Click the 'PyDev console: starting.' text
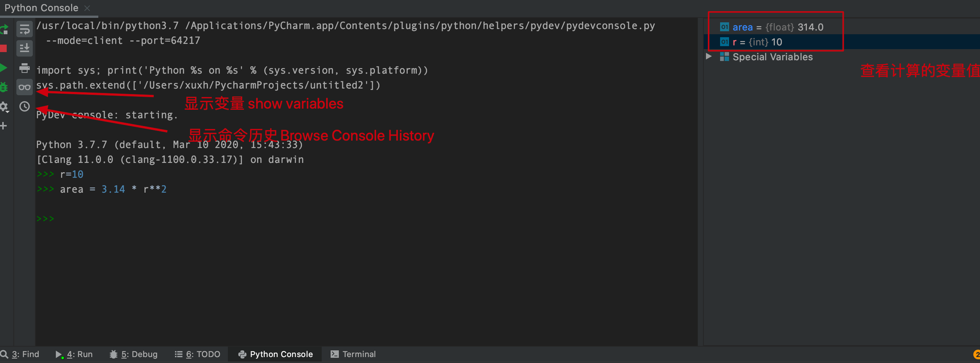 [107, 115]
